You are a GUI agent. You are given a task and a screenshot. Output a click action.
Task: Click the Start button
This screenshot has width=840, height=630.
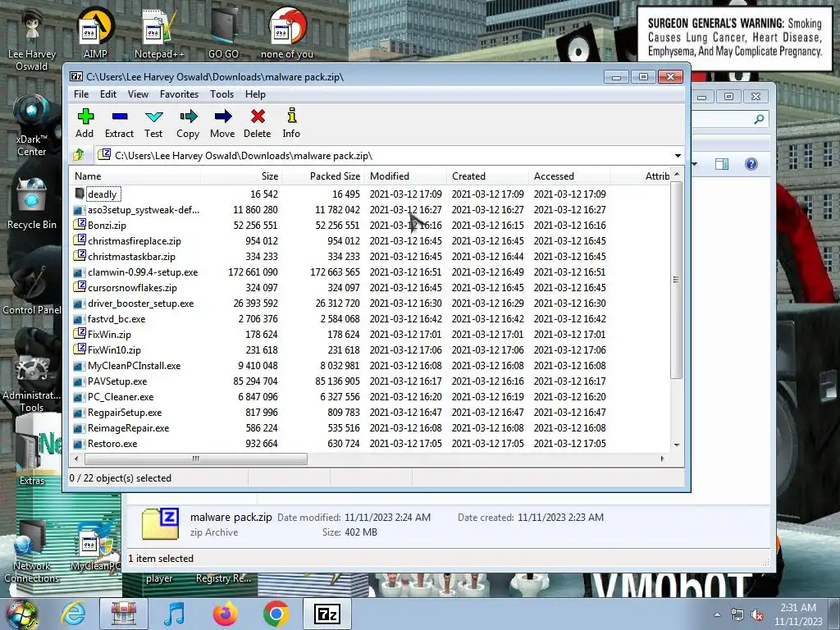tap(21, 614)
